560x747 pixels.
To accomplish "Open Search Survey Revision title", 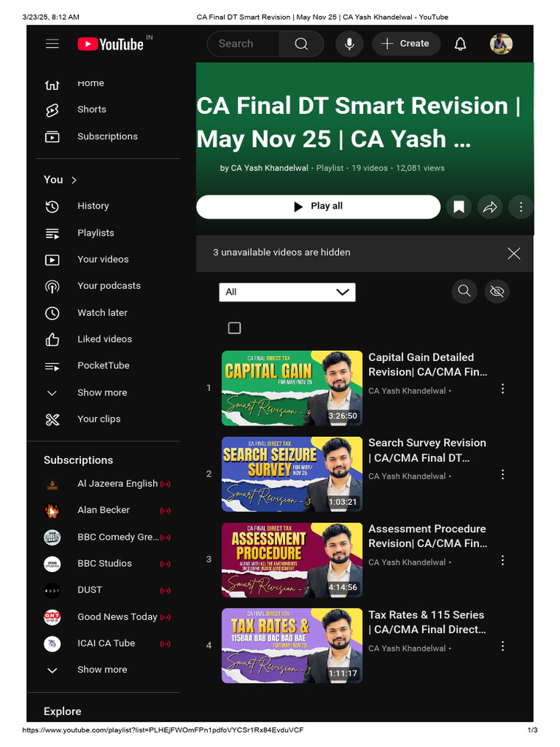I will pos(427,451).
